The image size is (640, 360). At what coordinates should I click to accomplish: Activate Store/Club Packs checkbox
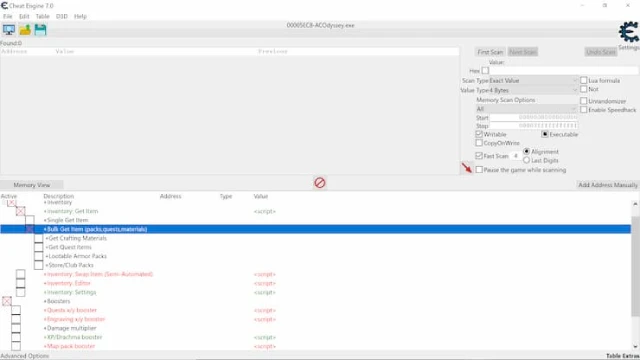click(38, 265)
